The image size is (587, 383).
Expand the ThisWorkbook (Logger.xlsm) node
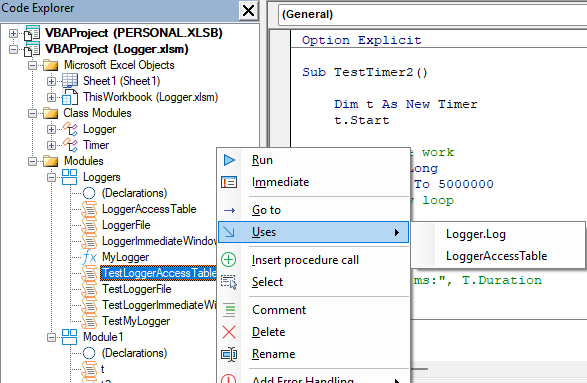pos(52,97)
